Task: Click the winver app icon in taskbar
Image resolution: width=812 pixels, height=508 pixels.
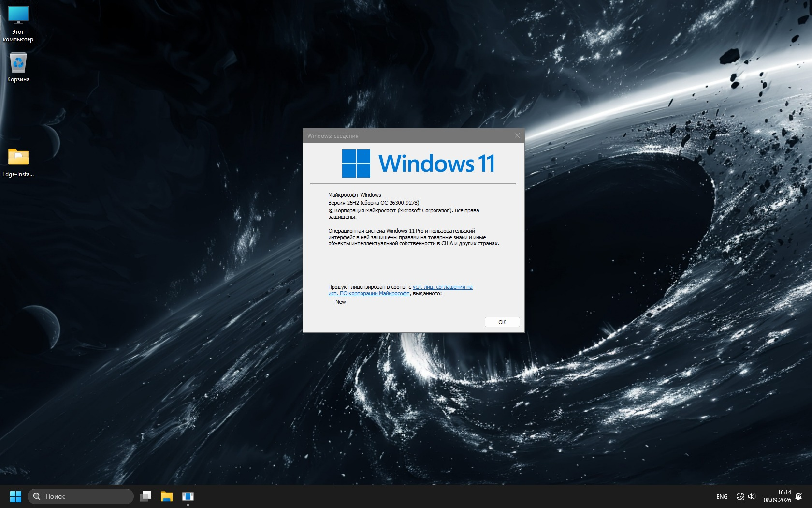Action: pos(188,496)
